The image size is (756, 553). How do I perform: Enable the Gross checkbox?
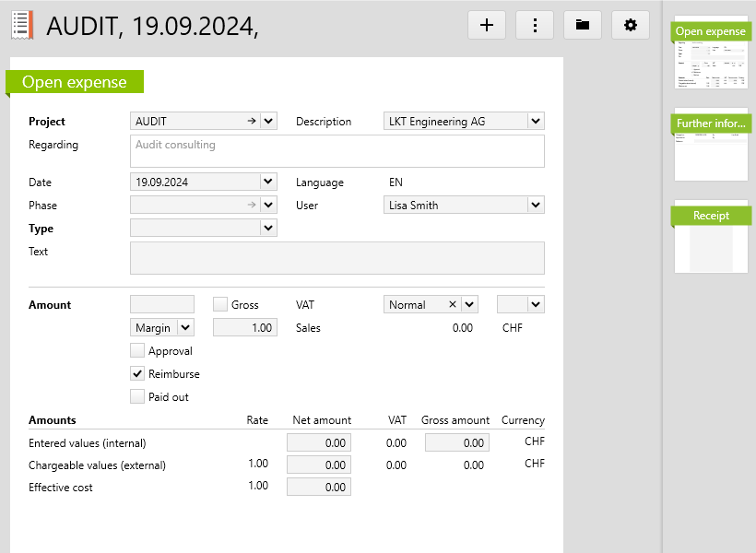[220, 304]
